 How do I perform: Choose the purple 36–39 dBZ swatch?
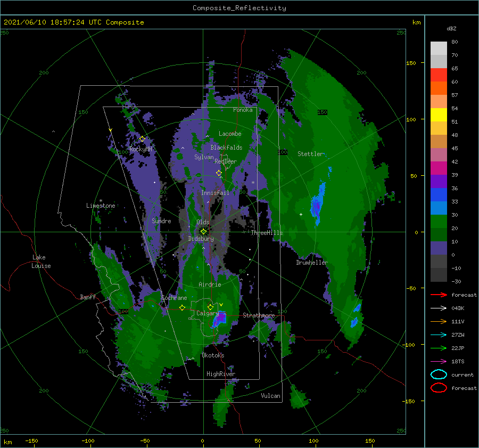point(439,182)
